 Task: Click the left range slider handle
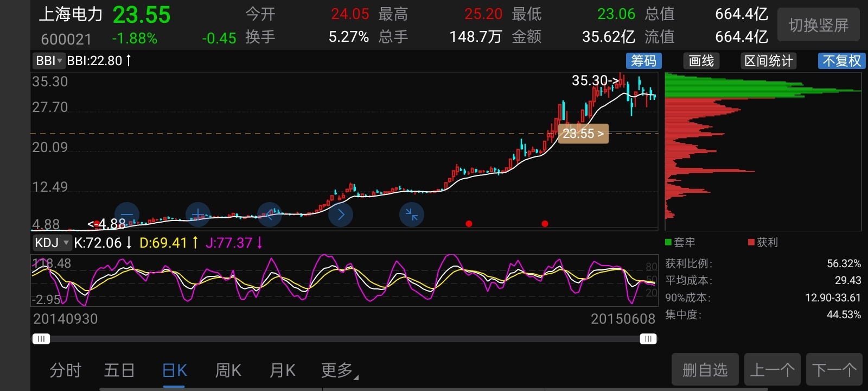click(41, 339)
